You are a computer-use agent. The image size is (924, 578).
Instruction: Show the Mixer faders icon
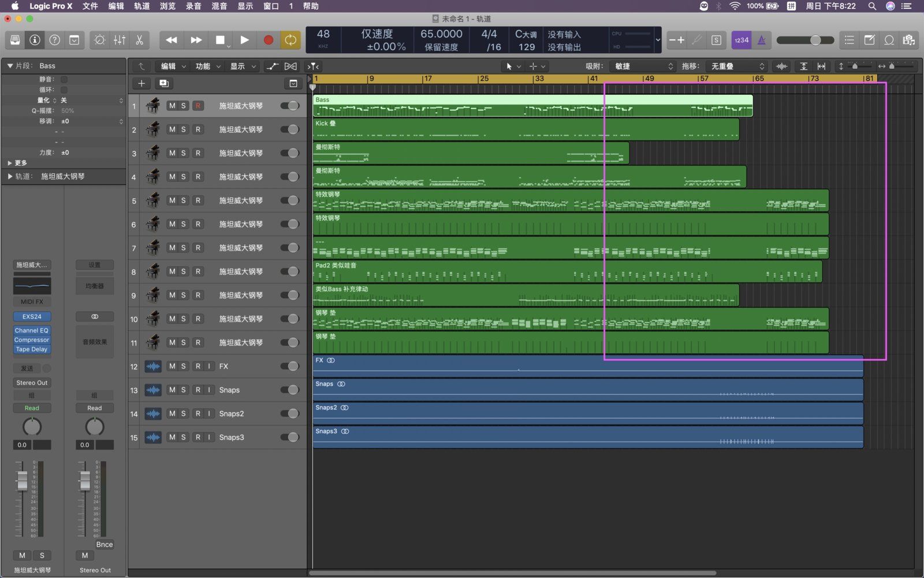click(x=120, y=40)
